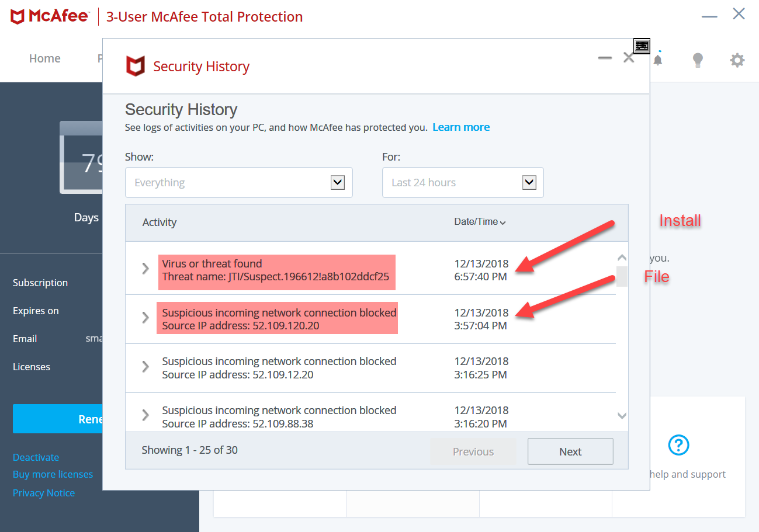The width and height of the screenshot is (759, 532).
Task: Open the notifications bell icon
Action: 658,60
